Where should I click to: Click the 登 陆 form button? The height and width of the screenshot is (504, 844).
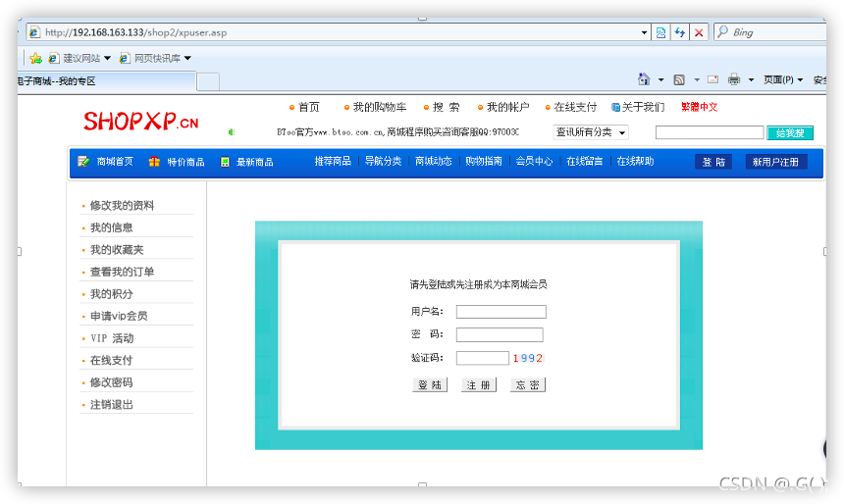pyautogui.click(x=430, y=385)
